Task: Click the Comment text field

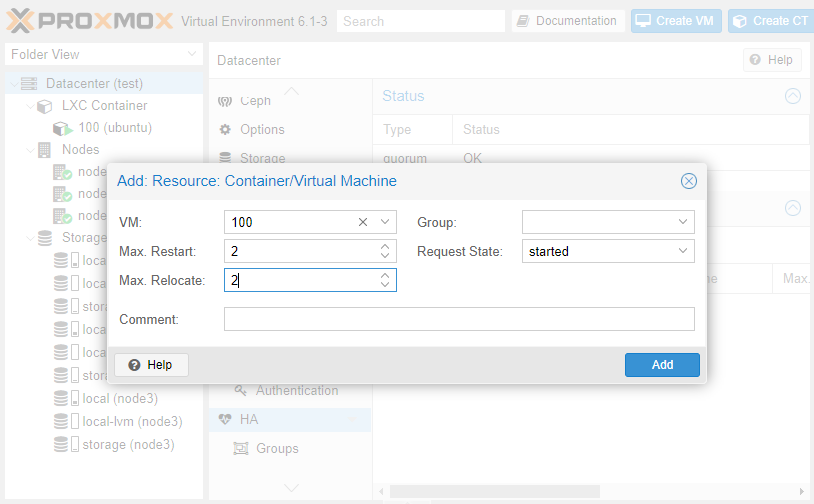Action: [x=458, y=319]
